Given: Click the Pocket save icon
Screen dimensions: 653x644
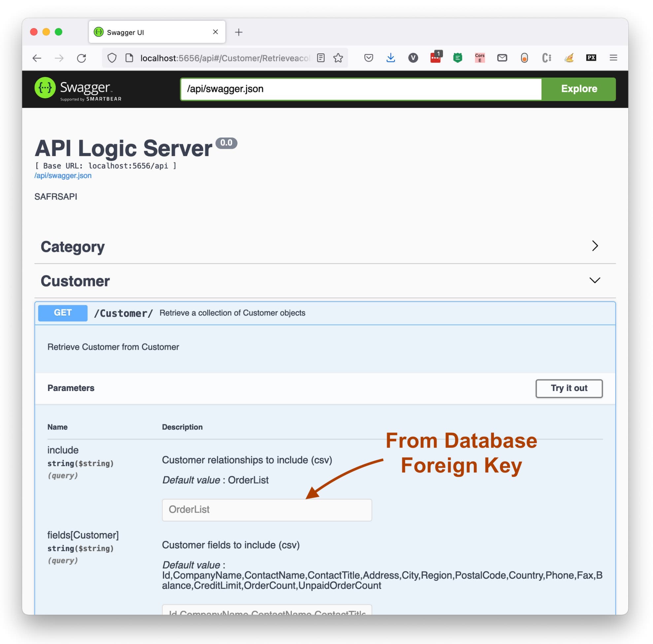Looking at the screenshot, I should [368, 58].
